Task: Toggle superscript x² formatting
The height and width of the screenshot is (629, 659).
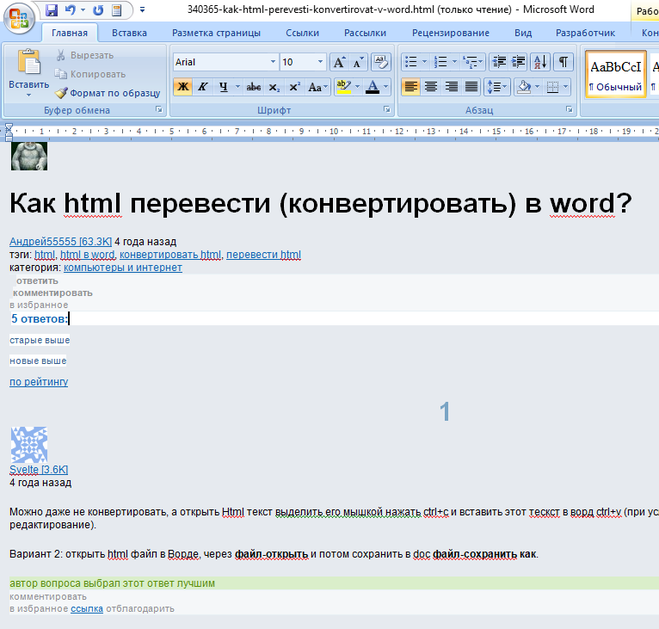Action: pos(294,87)
